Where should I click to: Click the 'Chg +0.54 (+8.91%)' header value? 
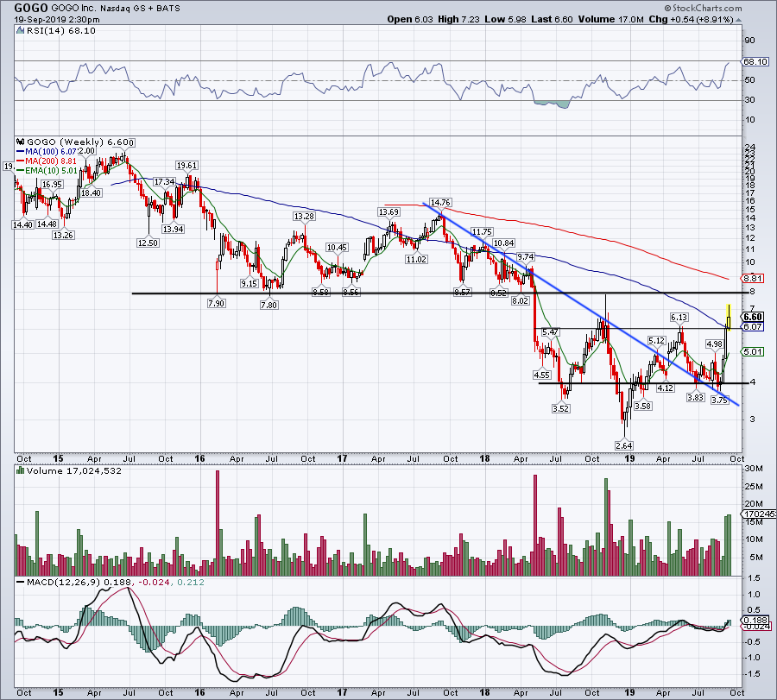coord(691,19)
